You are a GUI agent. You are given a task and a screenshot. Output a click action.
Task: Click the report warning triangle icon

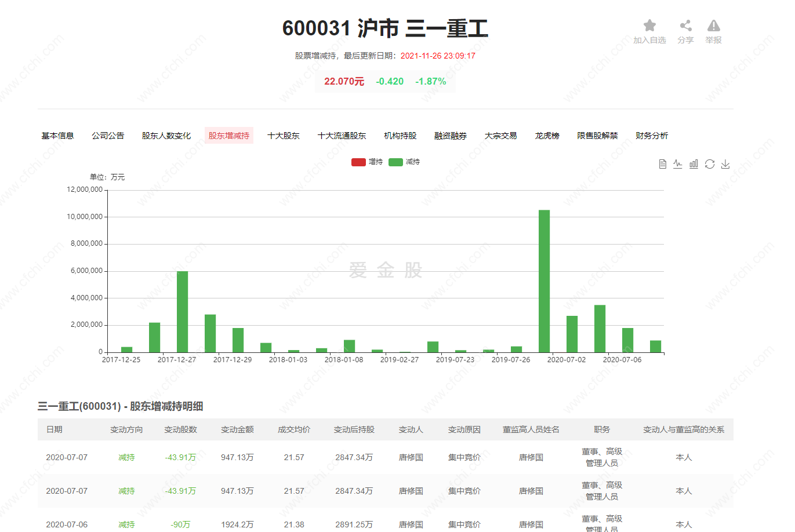point(713,25)
